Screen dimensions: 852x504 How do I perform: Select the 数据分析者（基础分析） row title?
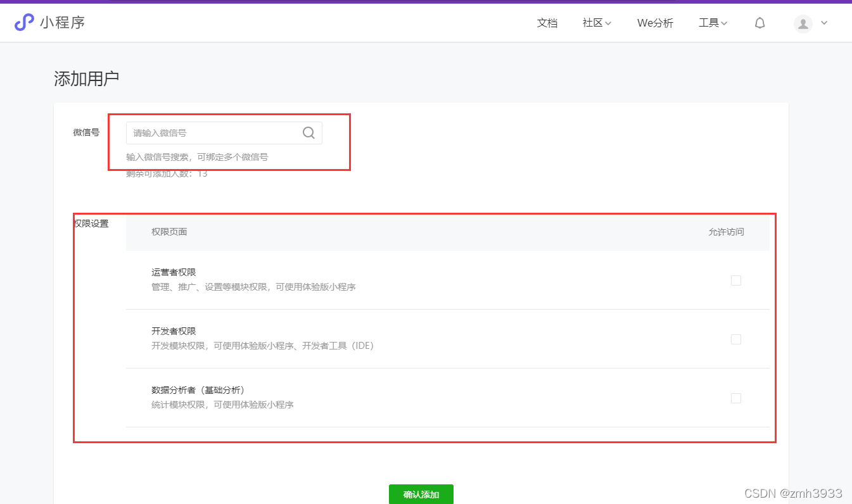point(198,390)
